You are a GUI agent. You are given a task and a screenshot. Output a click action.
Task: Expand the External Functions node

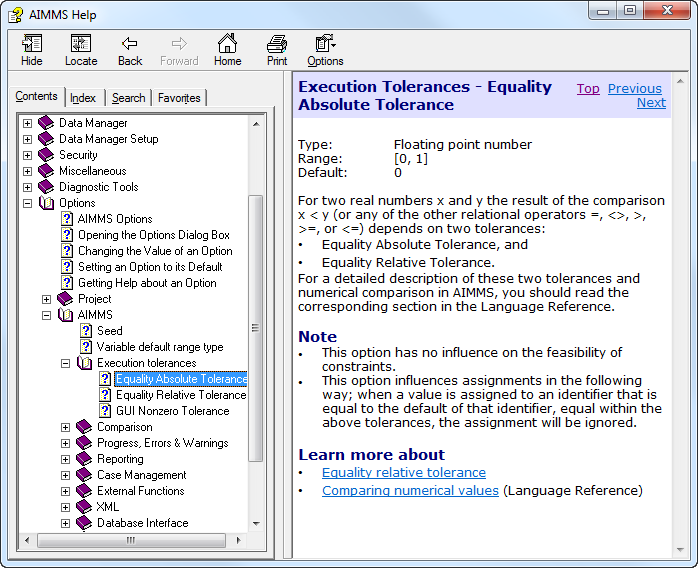tap(65, 491)
